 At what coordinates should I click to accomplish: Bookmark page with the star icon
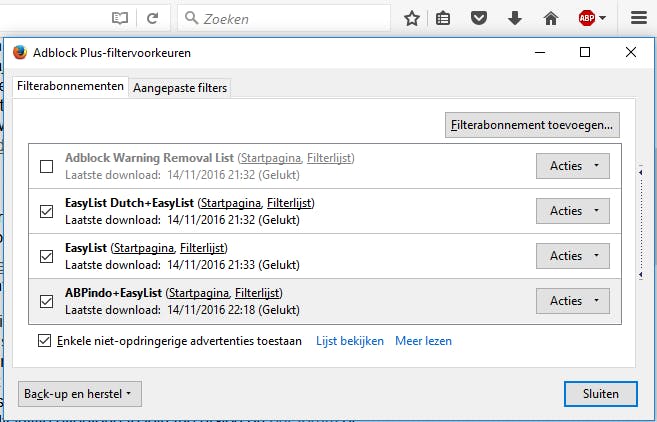click(411, 18)
